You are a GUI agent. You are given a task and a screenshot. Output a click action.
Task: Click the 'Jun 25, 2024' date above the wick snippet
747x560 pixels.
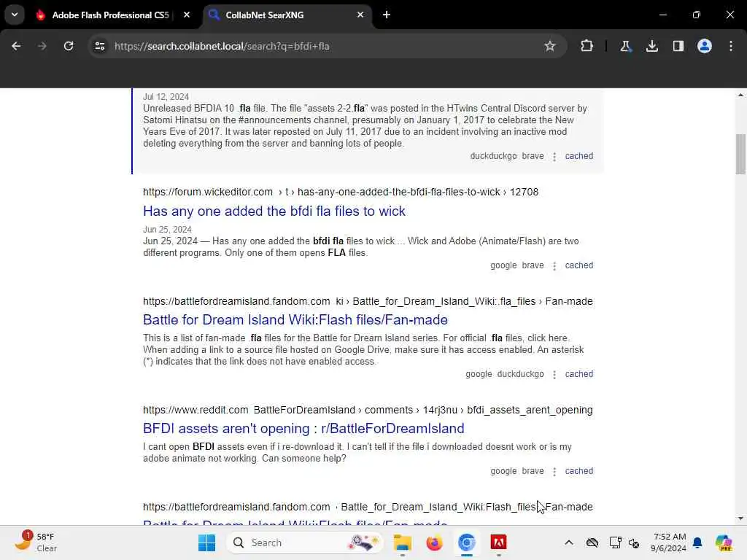[167, 230]
